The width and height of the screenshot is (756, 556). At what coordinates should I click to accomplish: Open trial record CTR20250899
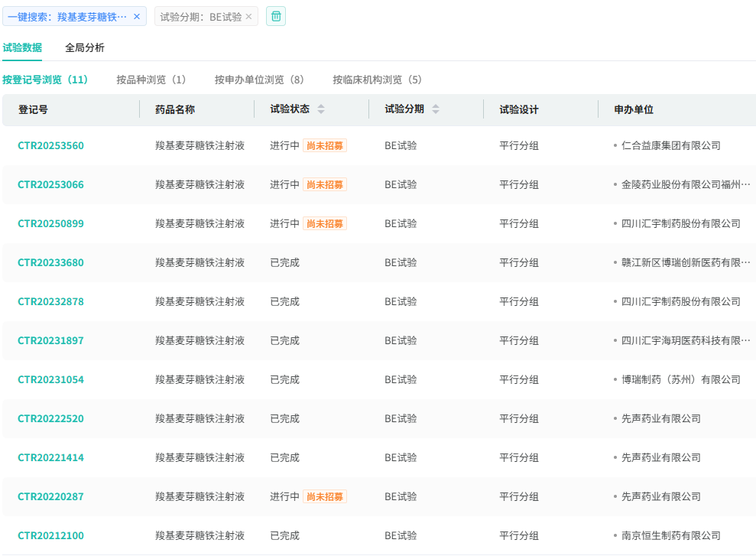pyautogui.click(x=51, y=223)
